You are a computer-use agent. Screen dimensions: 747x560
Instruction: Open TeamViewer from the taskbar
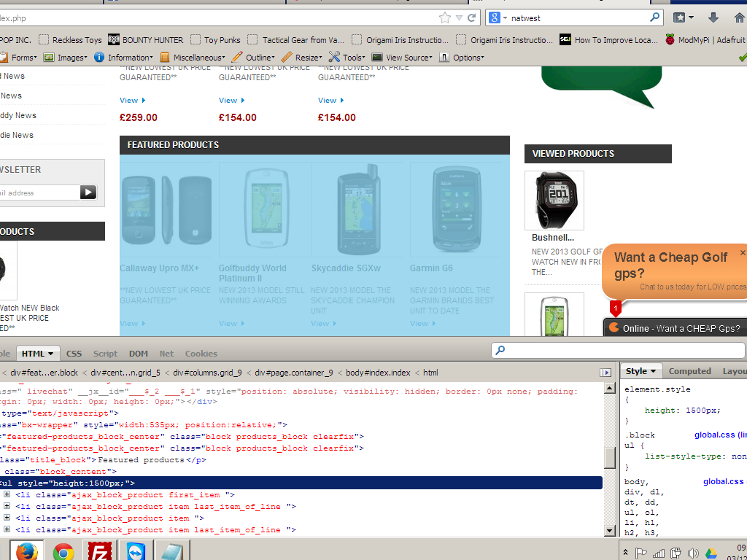click(136, 551)
